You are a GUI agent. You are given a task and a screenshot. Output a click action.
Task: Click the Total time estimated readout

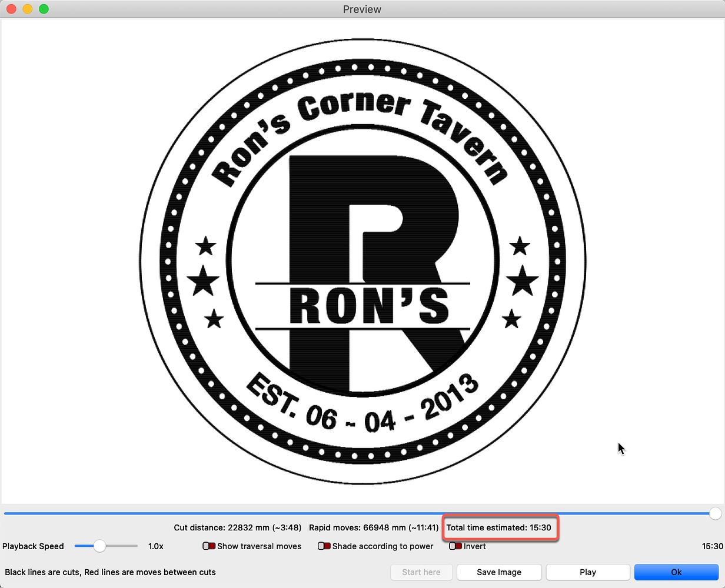pyautogui.click(x=499, y=527)
